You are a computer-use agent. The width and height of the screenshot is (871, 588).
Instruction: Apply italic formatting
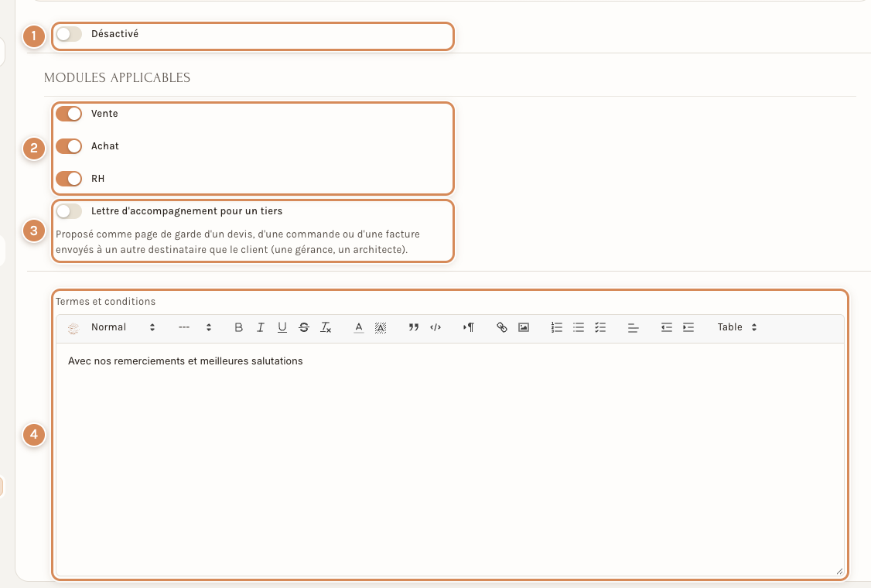click(260, 327)
